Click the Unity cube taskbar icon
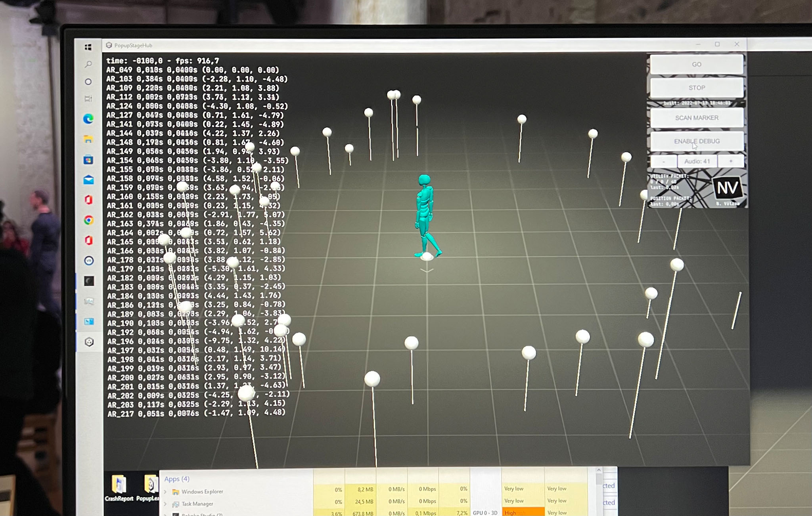The height and width of the screenshot is (516, 812). (x=89, y=342)
